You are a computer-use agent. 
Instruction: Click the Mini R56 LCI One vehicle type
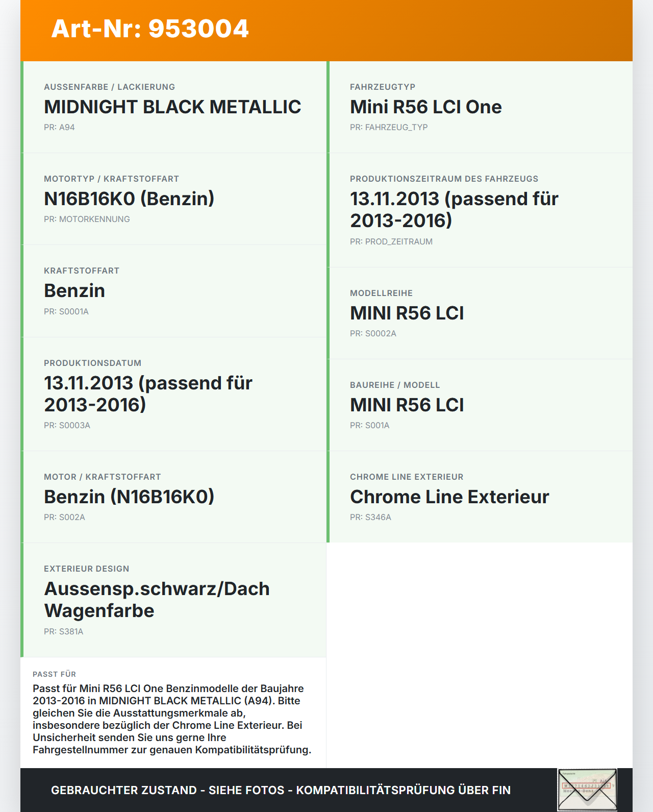click(425, 107)
